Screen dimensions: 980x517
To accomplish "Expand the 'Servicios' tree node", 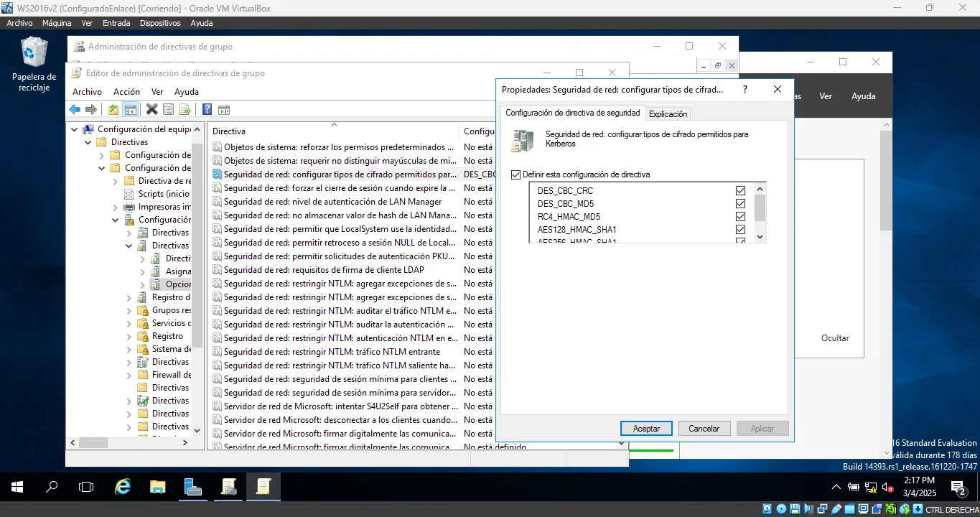I will (129, 323).
